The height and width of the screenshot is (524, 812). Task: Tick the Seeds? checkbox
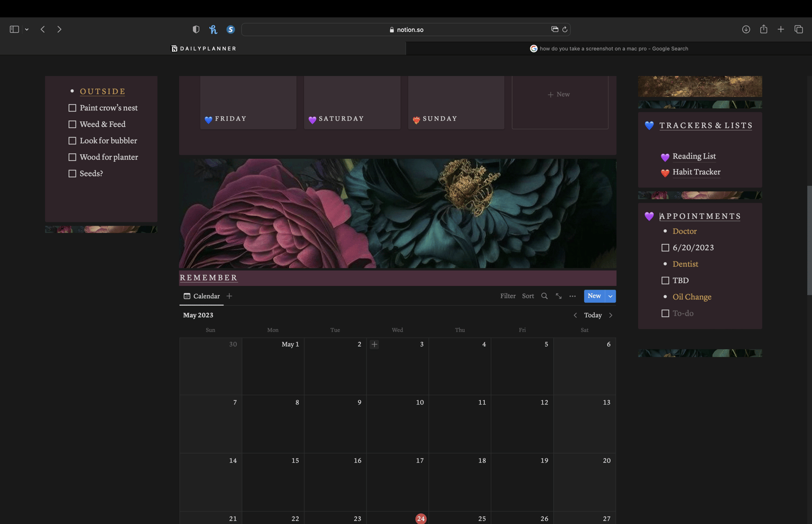[72, 173]
